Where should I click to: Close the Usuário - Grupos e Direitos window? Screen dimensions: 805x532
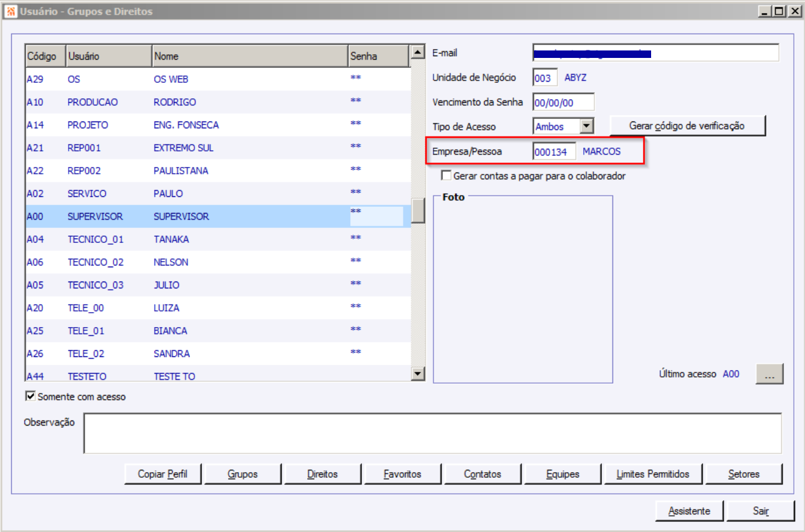point(794,11)
